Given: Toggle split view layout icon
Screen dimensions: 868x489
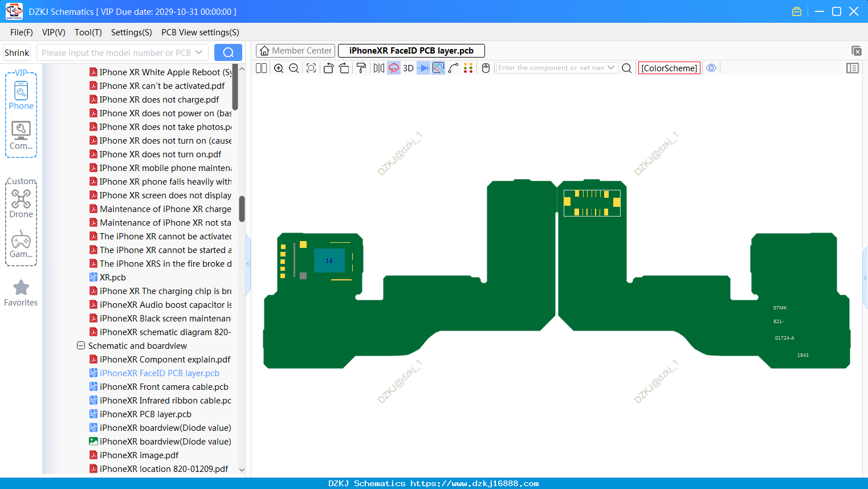Looking at the screenshot, I should coord(261,68).
